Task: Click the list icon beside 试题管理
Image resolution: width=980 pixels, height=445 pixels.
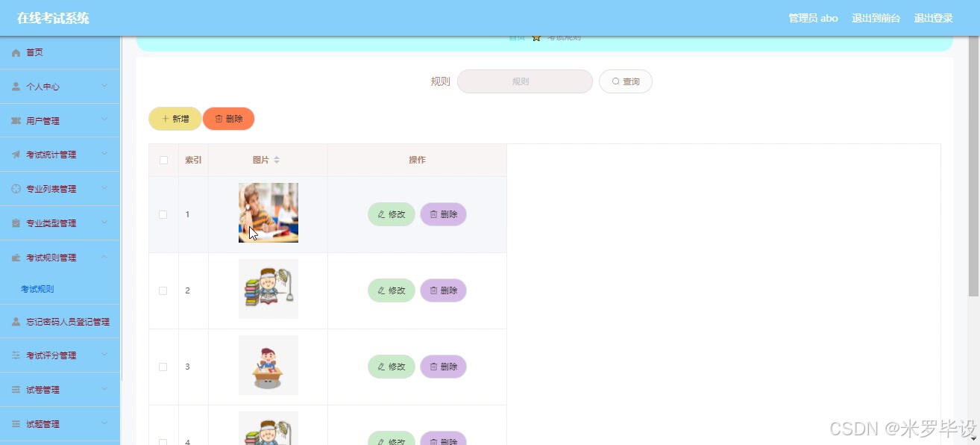Action: tap(16, 424)
